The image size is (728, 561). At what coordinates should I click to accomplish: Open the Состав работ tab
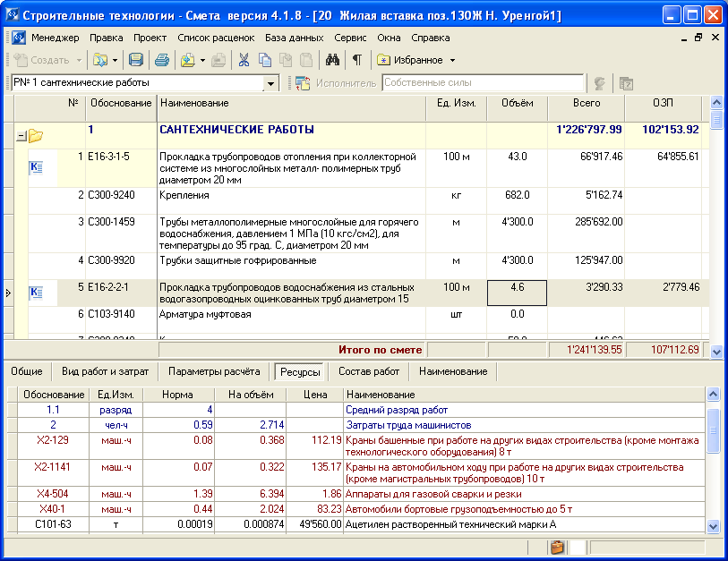(x=369, y=371)
